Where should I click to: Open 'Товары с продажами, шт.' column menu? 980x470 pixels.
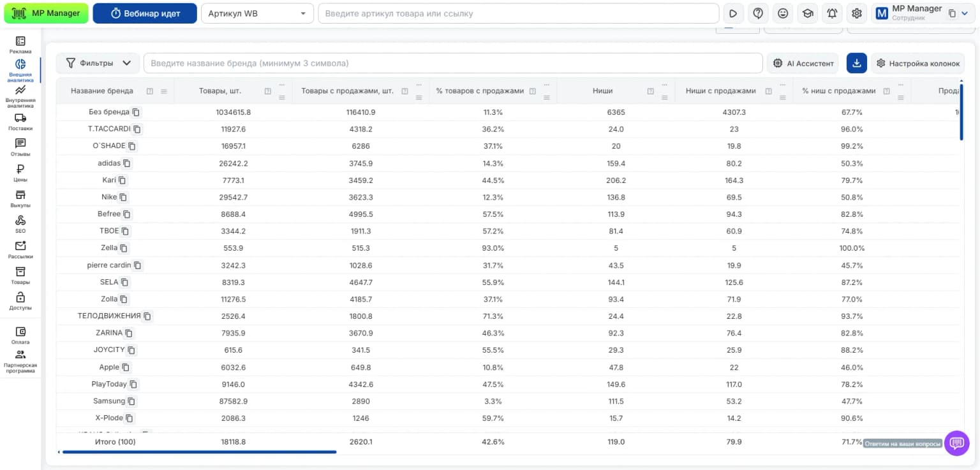click(419, 98)
